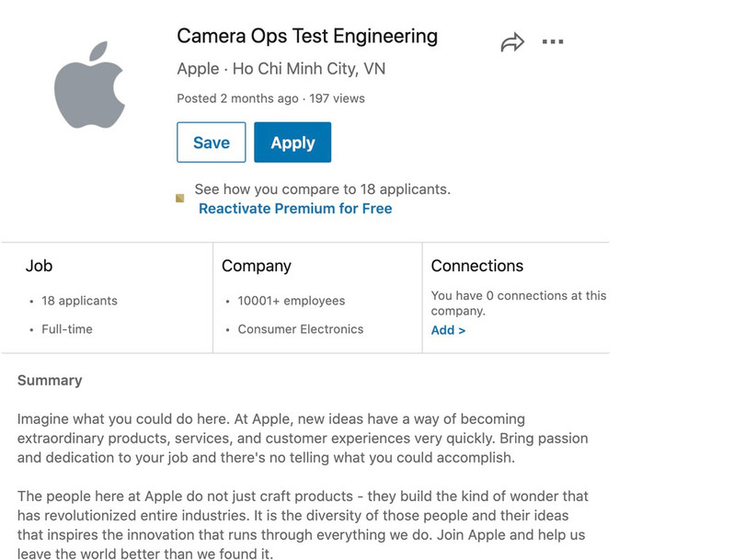Save this Camera Ops job
This screenshot has height=560, width=745.
pos(211,143)
